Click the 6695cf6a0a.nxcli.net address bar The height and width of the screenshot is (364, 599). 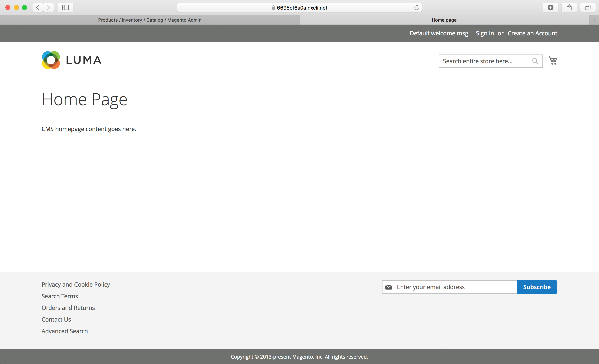pyautogui.click(x=299, y=7)
